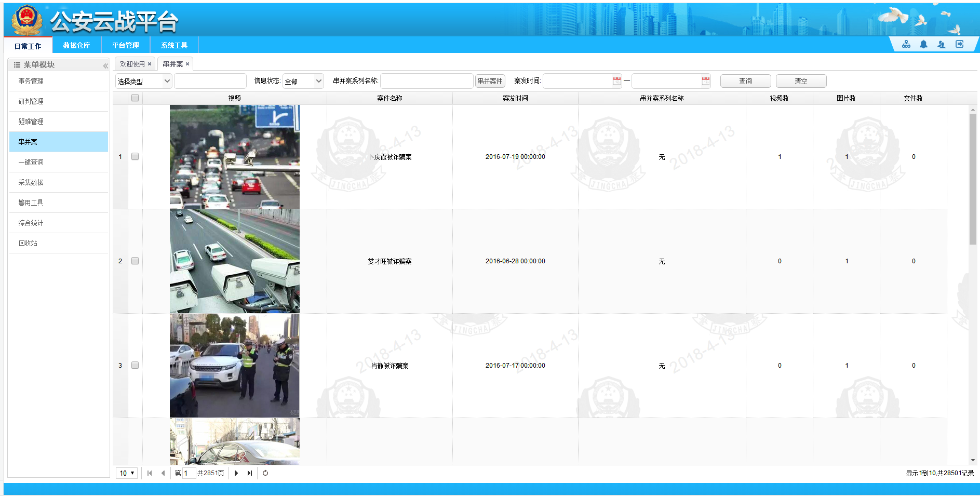This screenshot has width=980, height=497.
Task: Click the table vertical scrollbar thumb
Action: coord(973,179)
